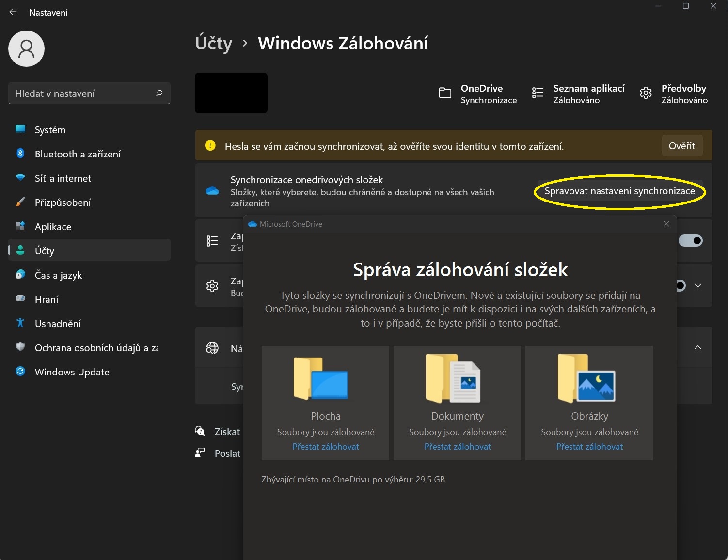Click the Windows Update icon in sidebar
The image size is (728, 560).
20,372
